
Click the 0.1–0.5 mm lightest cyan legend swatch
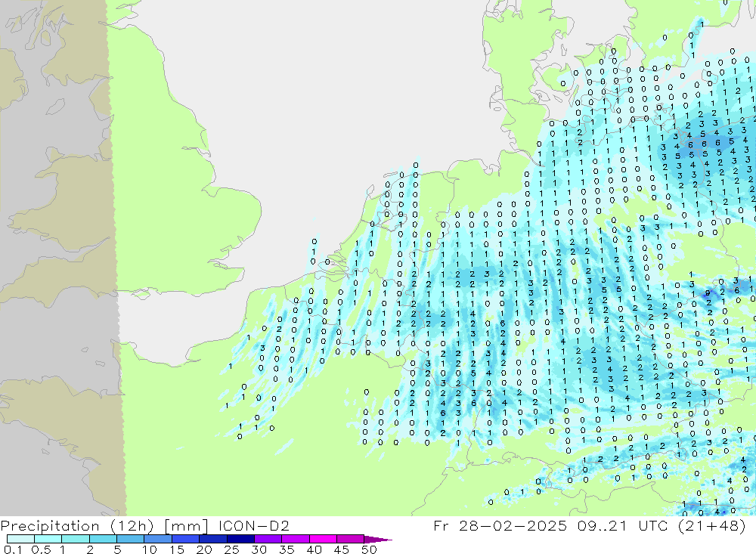(x=20, y=539)
